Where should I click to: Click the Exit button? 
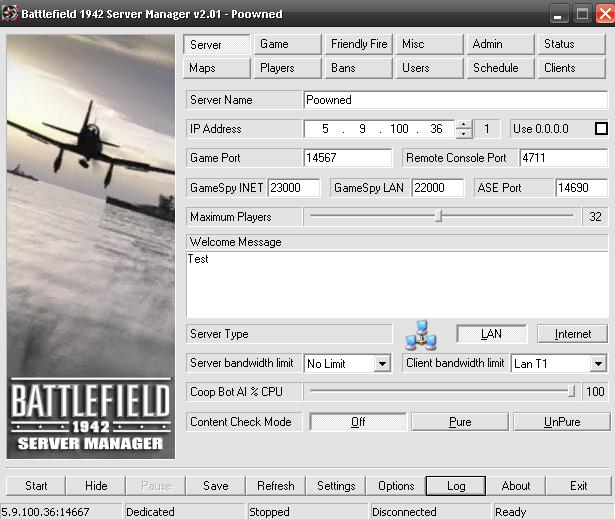click(579, 486)
